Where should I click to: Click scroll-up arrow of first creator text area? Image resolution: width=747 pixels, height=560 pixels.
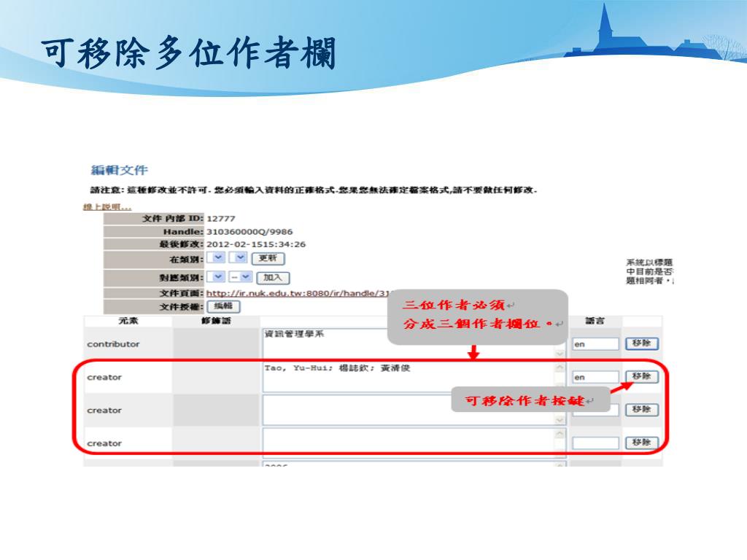coord(560,367)
